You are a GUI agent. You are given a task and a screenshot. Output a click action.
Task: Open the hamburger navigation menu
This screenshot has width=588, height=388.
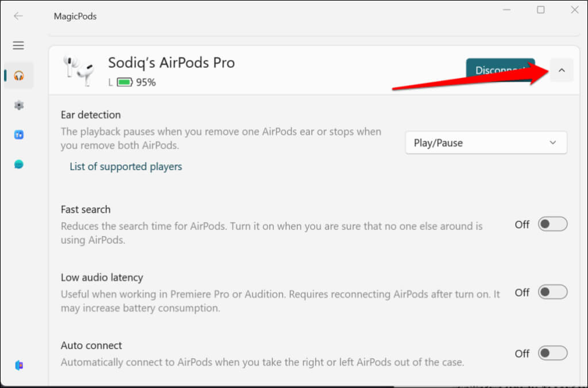18,45
